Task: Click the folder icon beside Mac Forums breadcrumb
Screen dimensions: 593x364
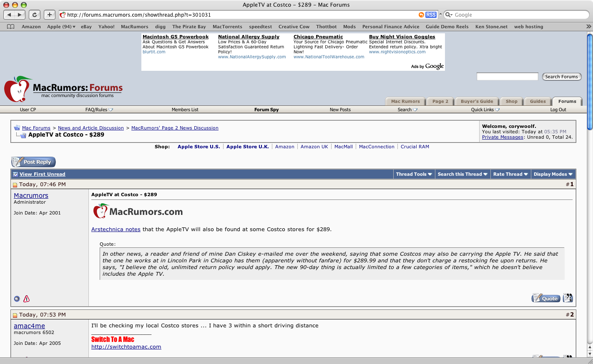Action: click(17, 128)
